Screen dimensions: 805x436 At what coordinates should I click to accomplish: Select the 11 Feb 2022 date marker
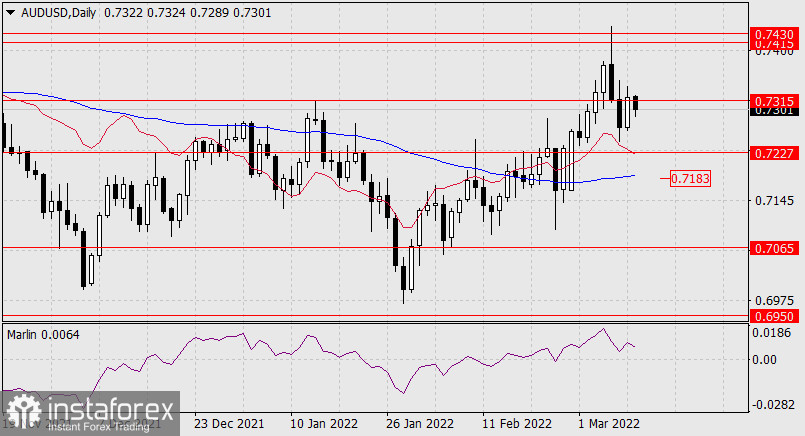(x=515, y=425)
